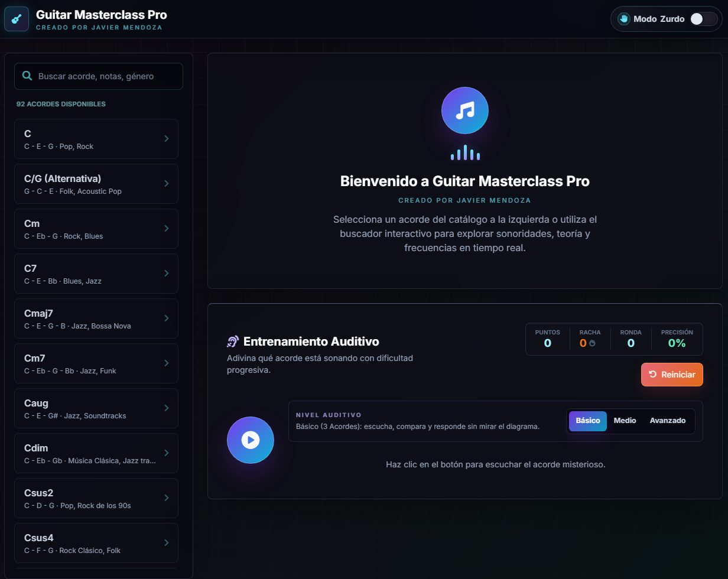The width and height of the screenshot is (728, 579).
Task: Click 'C - Eb - G · Rock, Blues' notes line
Action: click(x=63, y=236)
